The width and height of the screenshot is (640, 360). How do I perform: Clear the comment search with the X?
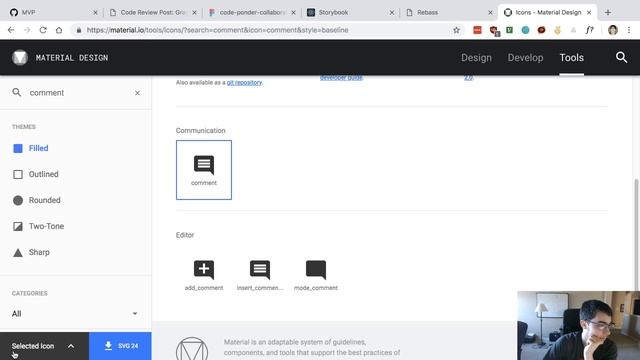[x=137, y=93]
